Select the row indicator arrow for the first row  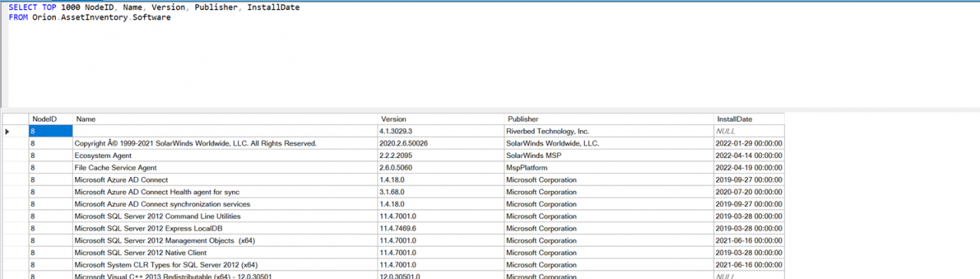(15, 131)
